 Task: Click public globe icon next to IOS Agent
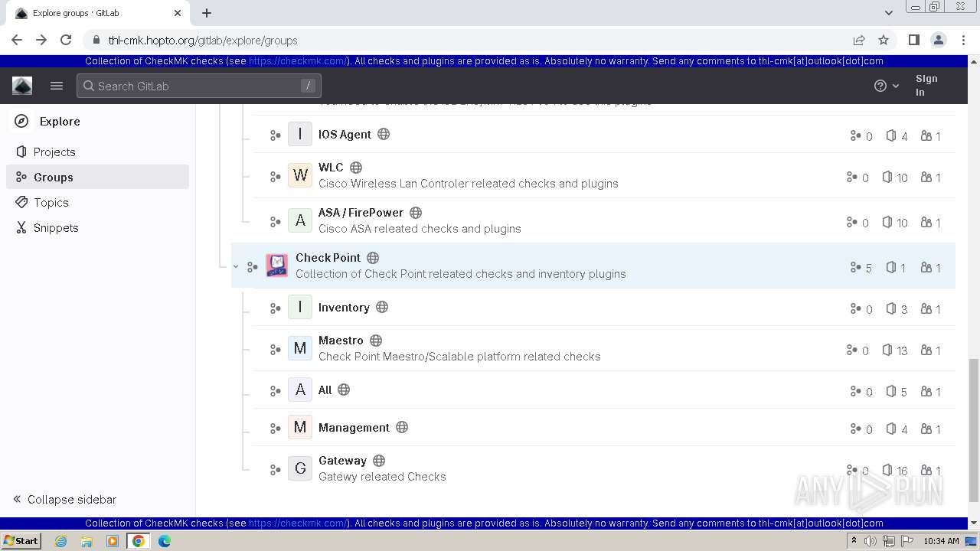(384, 134)
